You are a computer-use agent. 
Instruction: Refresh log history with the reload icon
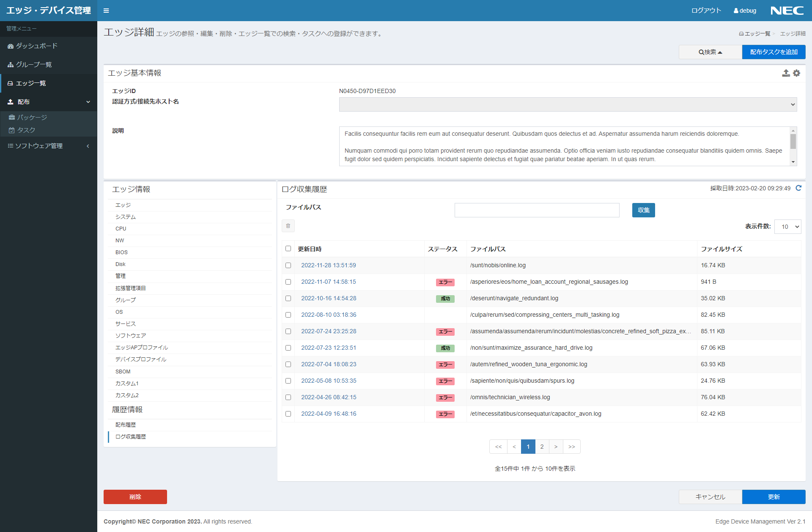798,188
